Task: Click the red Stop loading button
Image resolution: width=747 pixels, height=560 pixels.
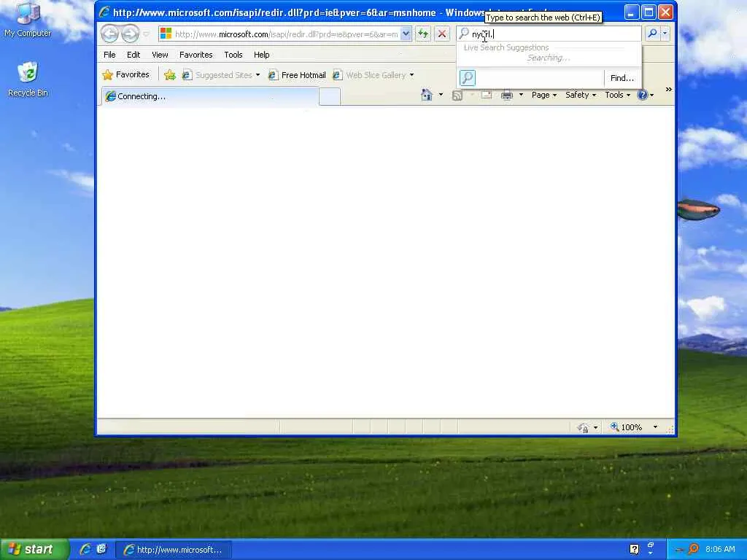Action: tap(442, 34)
